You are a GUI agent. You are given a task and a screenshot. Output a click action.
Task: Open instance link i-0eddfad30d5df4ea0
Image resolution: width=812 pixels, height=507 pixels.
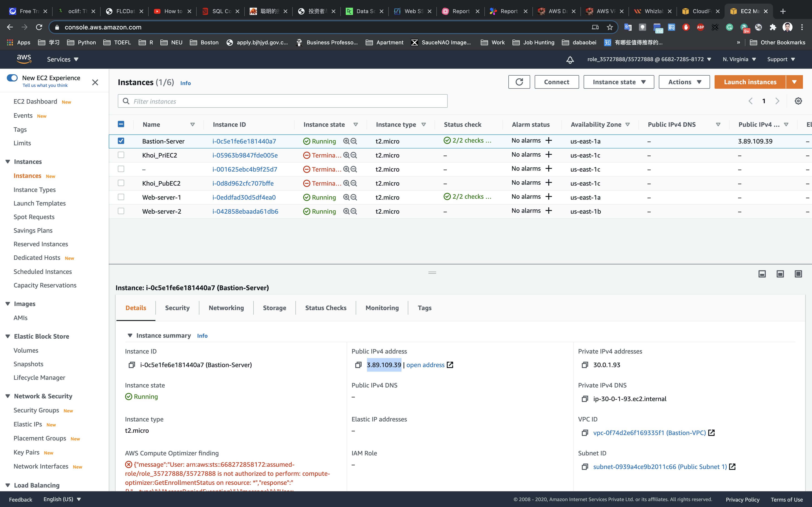point(244,198)
